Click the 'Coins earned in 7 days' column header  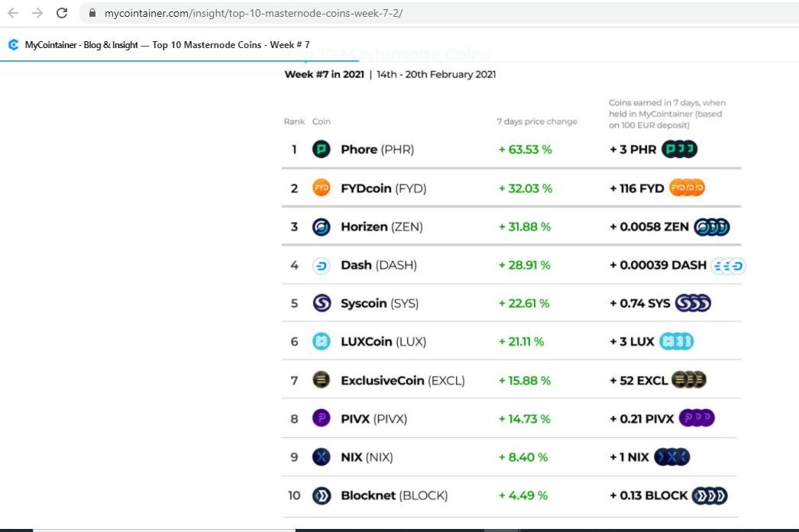[x=667, y=114]
